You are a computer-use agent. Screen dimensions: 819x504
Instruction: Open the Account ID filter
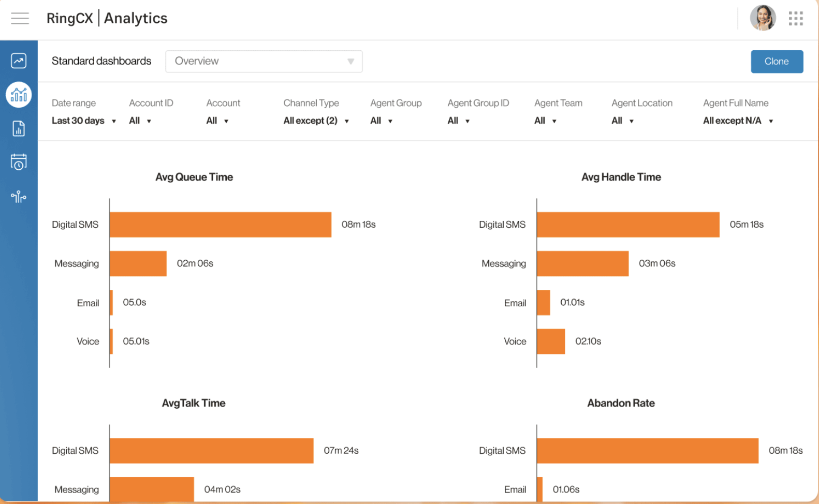tap(140, 121)
